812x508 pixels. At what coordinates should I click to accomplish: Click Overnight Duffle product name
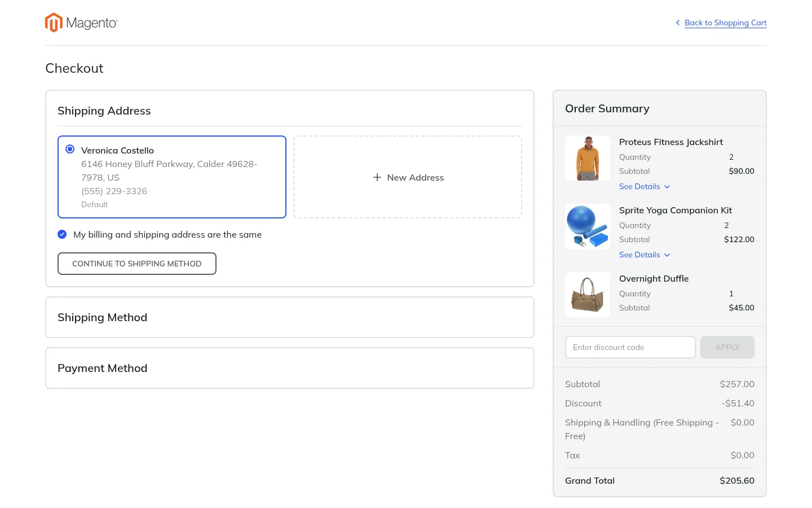(x=654, y=279)
